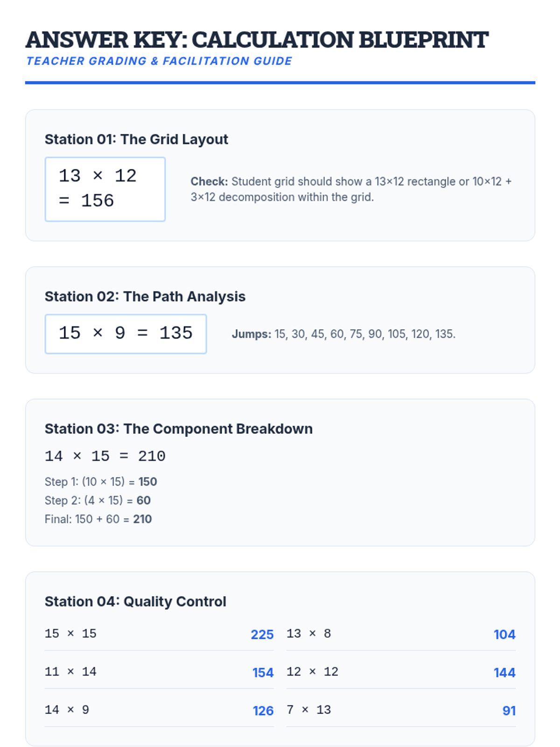Click the Station 03: The Component Breakdown heading
This screenshot has width=560, height=747.
tap(179, 429)
